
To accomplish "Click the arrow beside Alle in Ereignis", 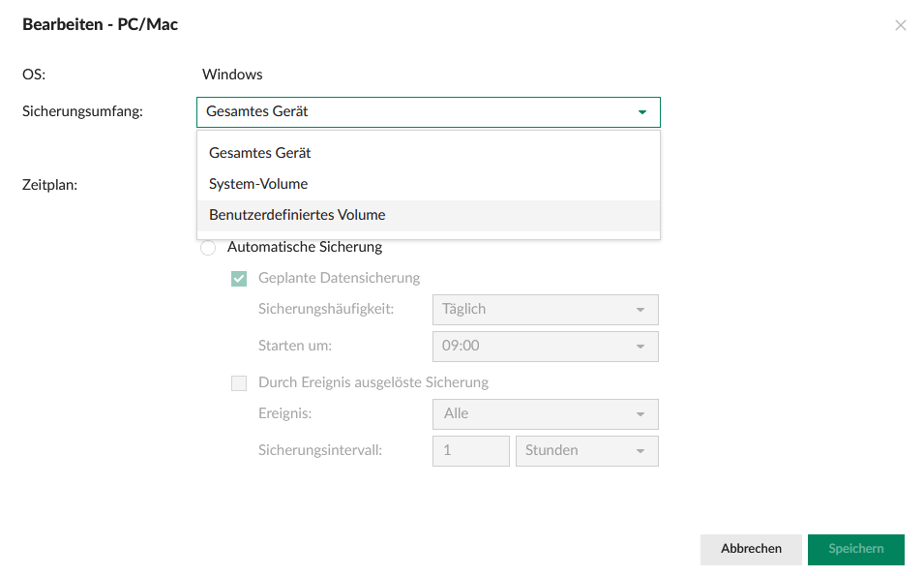I will (x=640, y=414).
